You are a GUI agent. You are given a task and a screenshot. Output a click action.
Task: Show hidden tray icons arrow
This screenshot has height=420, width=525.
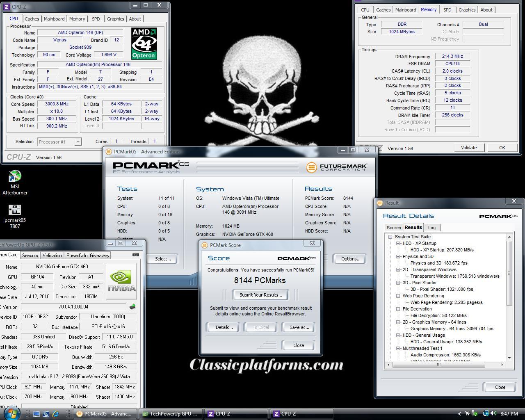click(x=459, y=414)
